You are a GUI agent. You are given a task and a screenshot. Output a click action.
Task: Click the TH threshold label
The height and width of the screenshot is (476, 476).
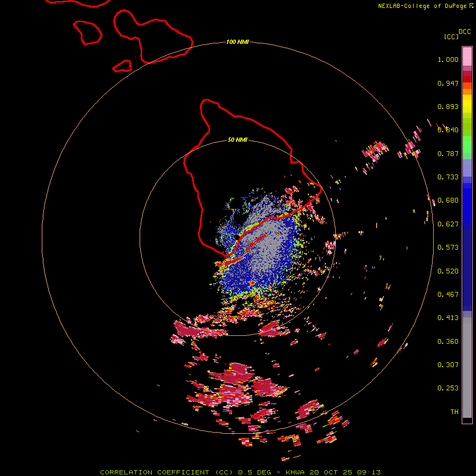pyautogui.click(x=454, y=412)
